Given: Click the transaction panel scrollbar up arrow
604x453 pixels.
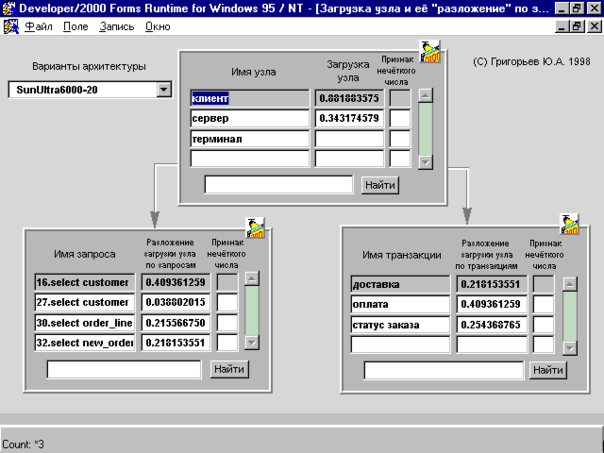Looking at the screenshot, I should (x=569, y=285).
